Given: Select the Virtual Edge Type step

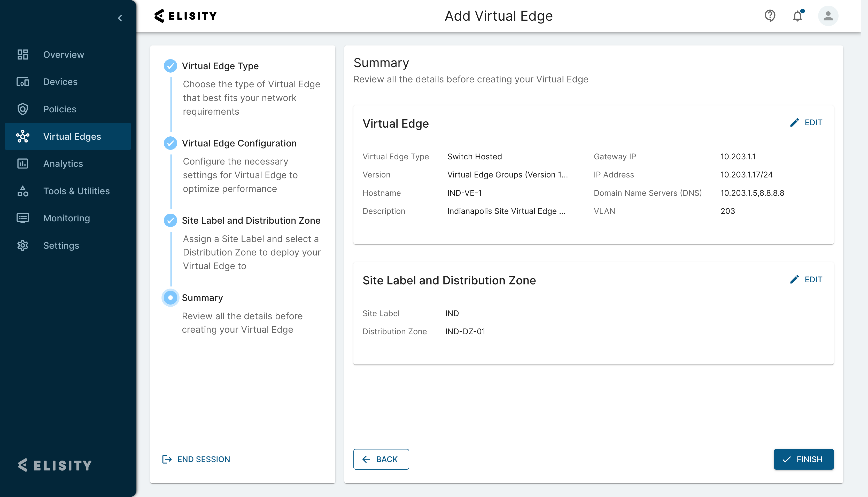Looking at the screenshot, I should coord(220,66).
